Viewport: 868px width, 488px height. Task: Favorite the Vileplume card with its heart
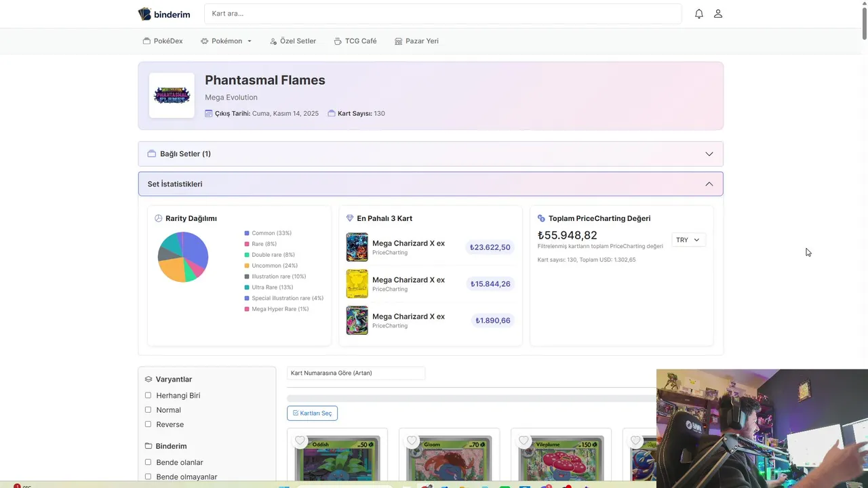[524, 441]
